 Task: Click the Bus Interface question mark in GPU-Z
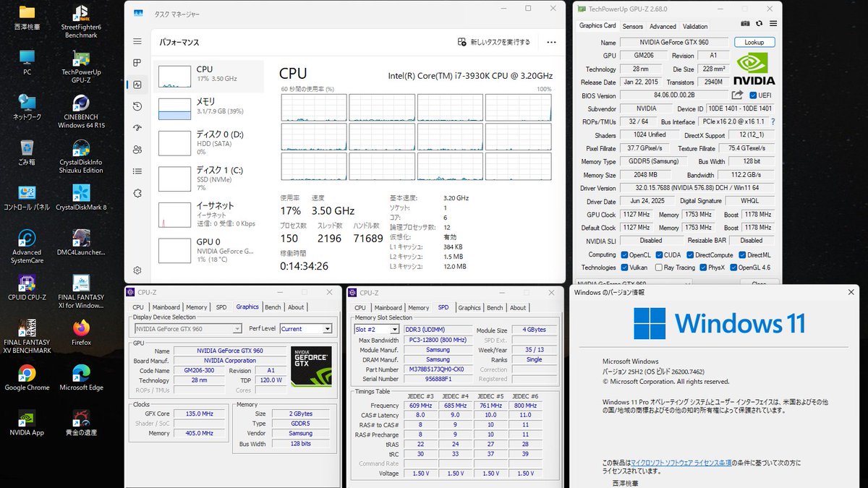click(x=773, y=121)
